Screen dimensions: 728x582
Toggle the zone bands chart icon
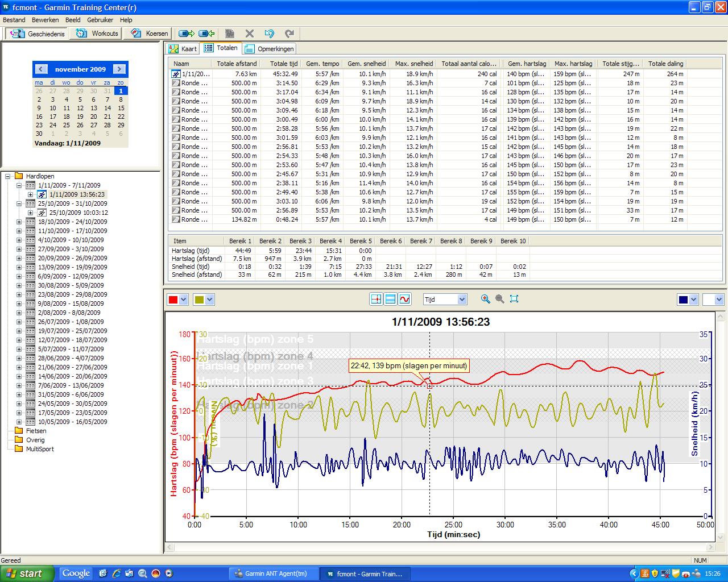390,299
